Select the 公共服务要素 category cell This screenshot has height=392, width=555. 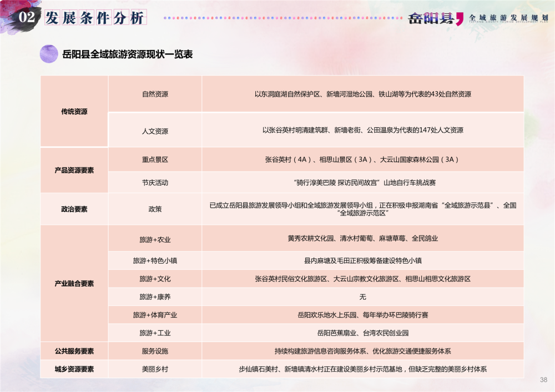click(x=74, y=351)
